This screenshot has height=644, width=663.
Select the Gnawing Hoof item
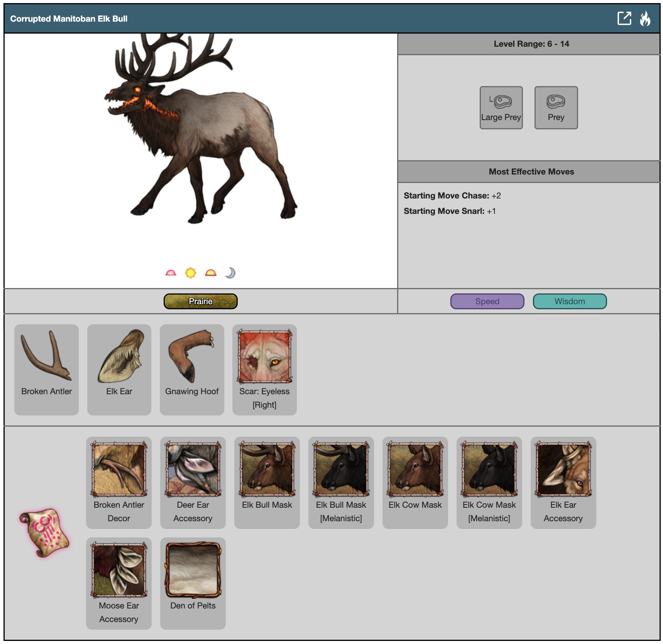pos(192,369)
